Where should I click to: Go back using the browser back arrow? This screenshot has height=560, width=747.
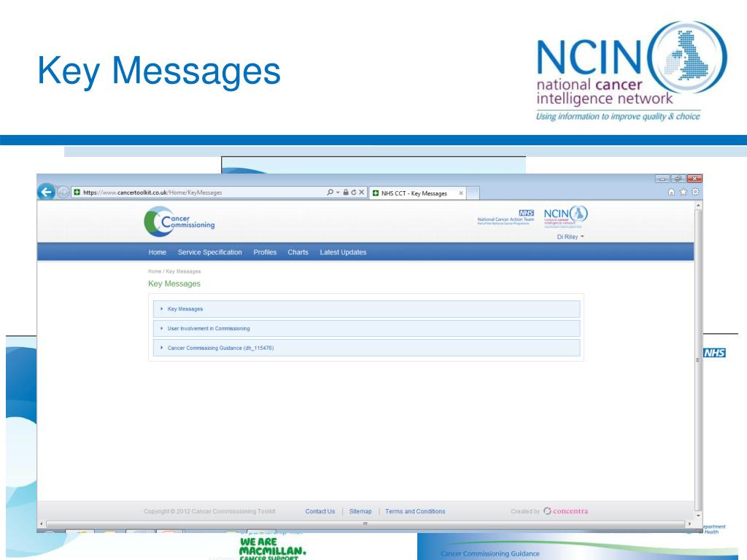[x=46, y=192]
